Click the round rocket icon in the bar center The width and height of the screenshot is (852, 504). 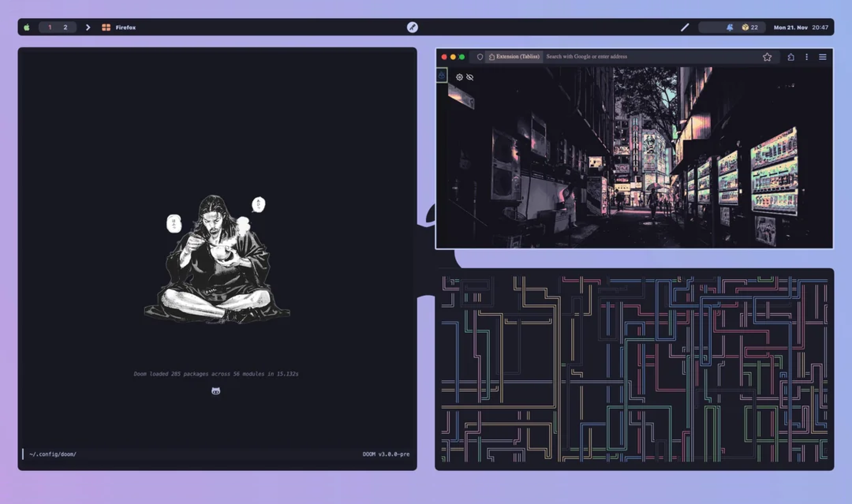[412, 27]
